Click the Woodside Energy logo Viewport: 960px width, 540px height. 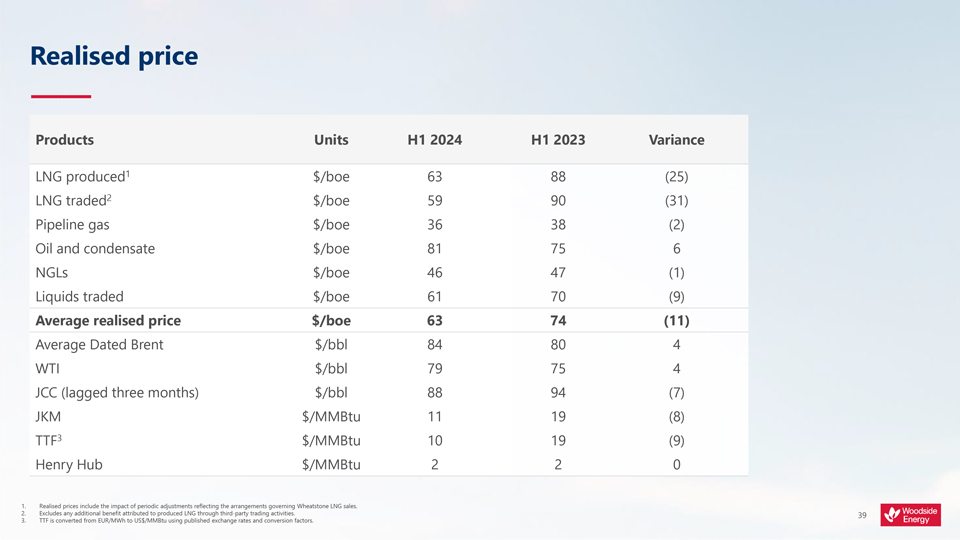910,514
